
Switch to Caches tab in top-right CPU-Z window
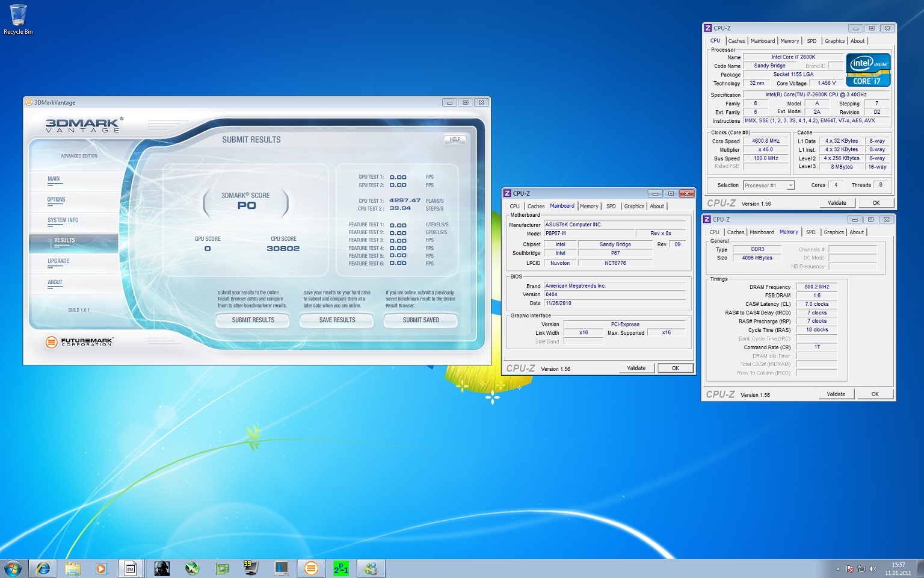pyautogui.click(x=736, y=41)
